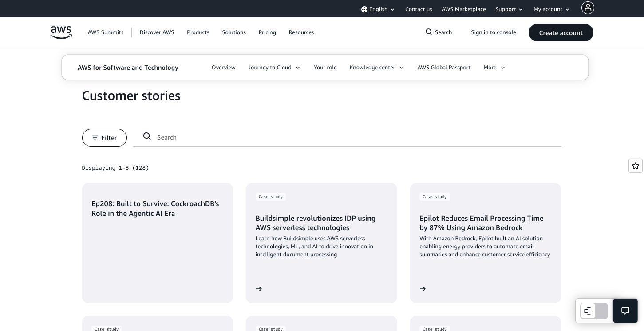Expand the My account dropdown
This screenshot has width=644, height=331.
pos(551,9)
